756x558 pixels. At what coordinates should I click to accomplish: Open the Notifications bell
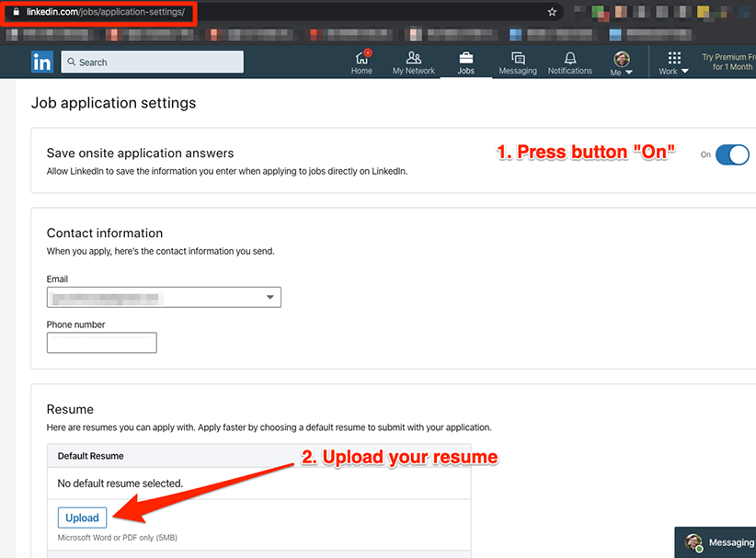tap(570, 63)
